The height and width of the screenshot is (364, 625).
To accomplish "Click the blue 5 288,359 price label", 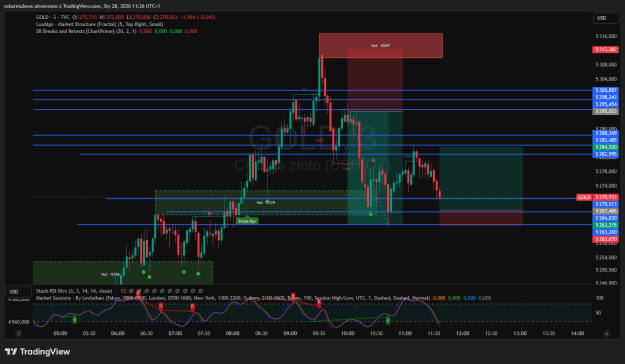I will tap(605, 133).
